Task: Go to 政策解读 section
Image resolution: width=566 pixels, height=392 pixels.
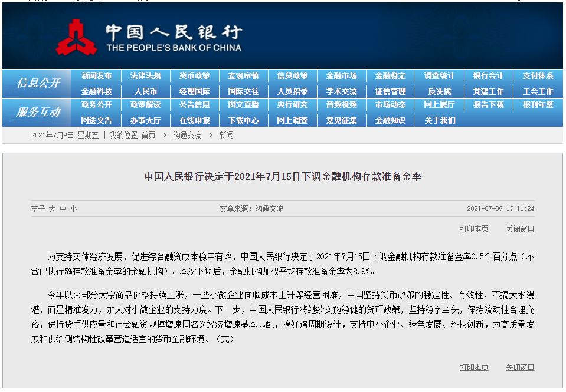Action: 145,104
